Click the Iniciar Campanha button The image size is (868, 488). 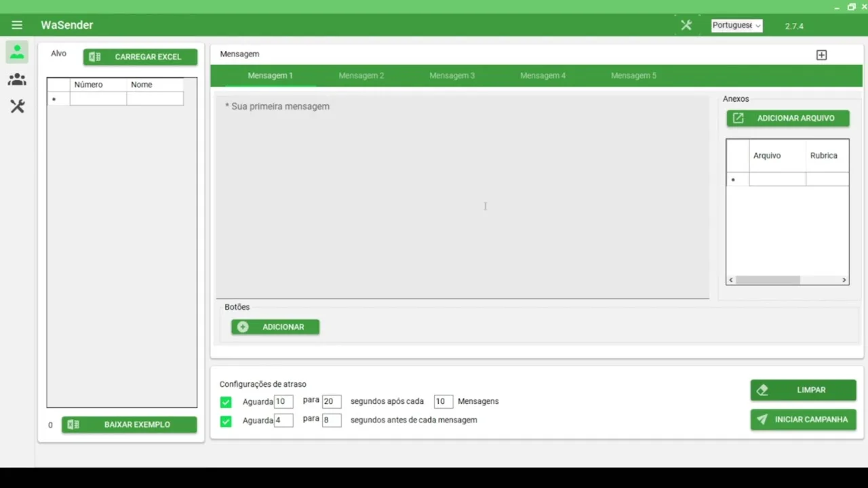click(803, 420)
